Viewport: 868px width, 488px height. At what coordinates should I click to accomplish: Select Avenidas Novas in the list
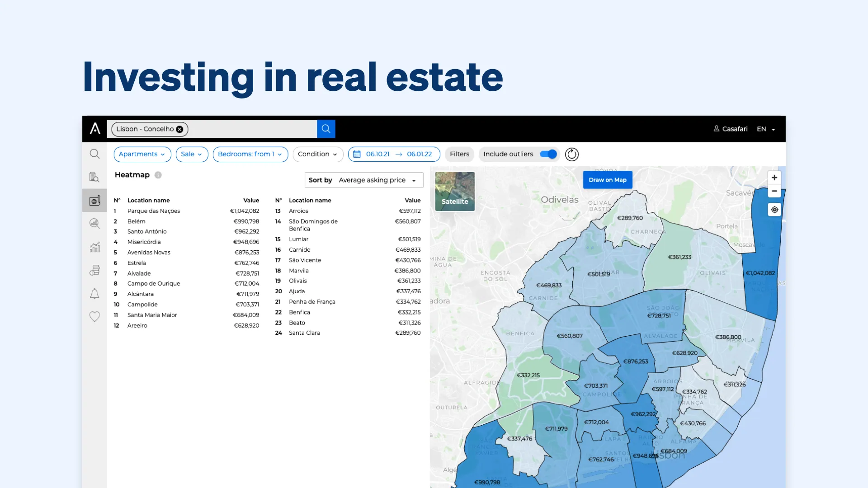[x=187, y=253]
